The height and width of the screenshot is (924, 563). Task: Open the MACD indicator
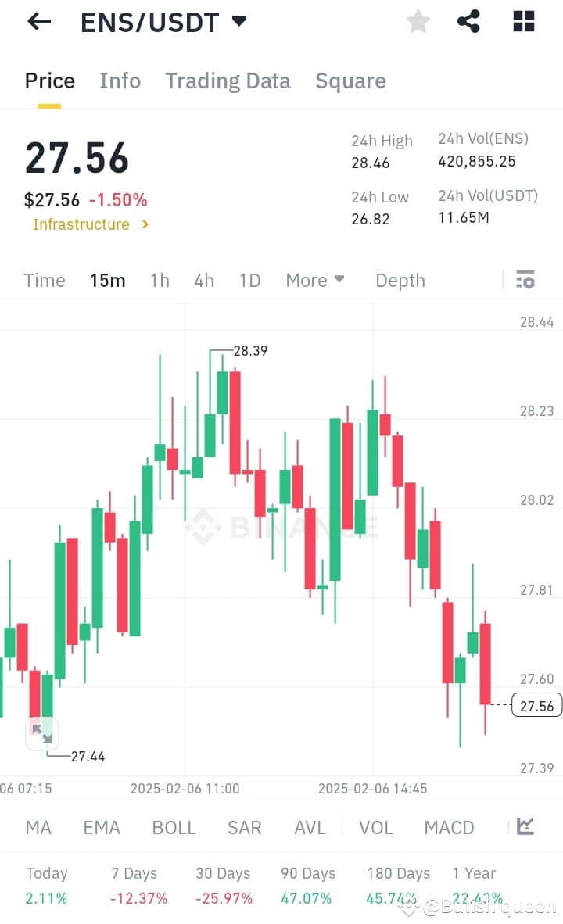[449, 827]
